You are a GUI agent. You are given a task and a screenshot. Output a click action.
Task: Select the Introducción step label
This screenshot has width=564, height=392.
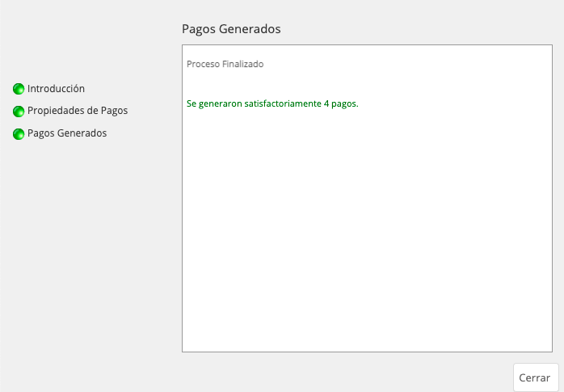pos(56,88)
